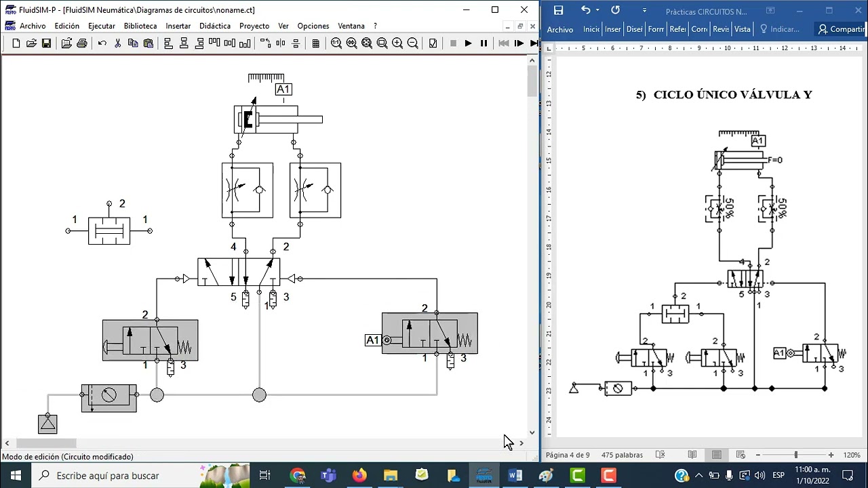
Task: Open the Proyecto menu
Action: click(254, 26)
